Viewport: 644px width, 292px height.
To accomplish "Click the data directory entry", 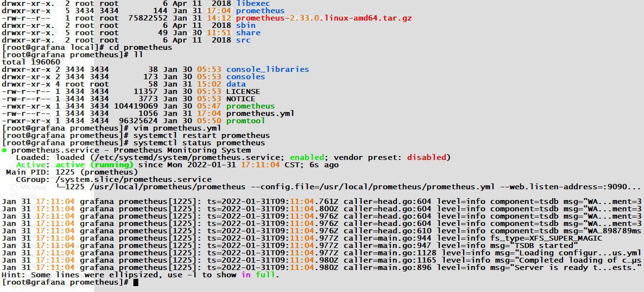I will pyautogui.click(x=236, y=84).
